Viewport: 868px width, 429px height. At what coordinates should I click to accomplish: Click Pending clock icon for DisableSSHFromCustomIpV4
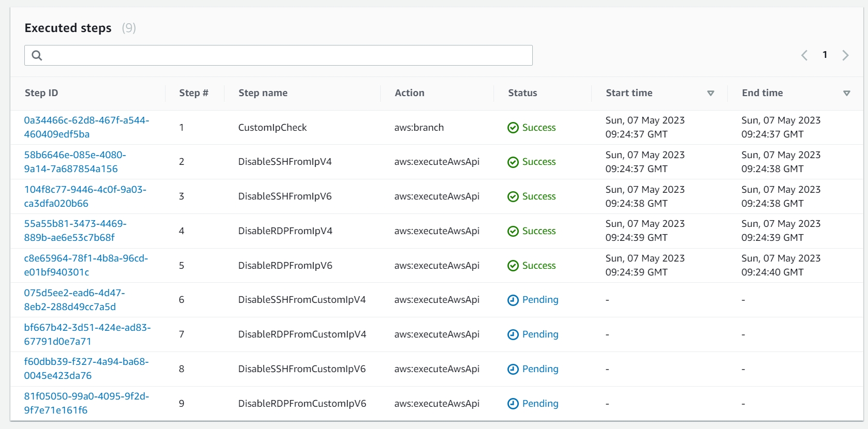[x=513, y=300]
